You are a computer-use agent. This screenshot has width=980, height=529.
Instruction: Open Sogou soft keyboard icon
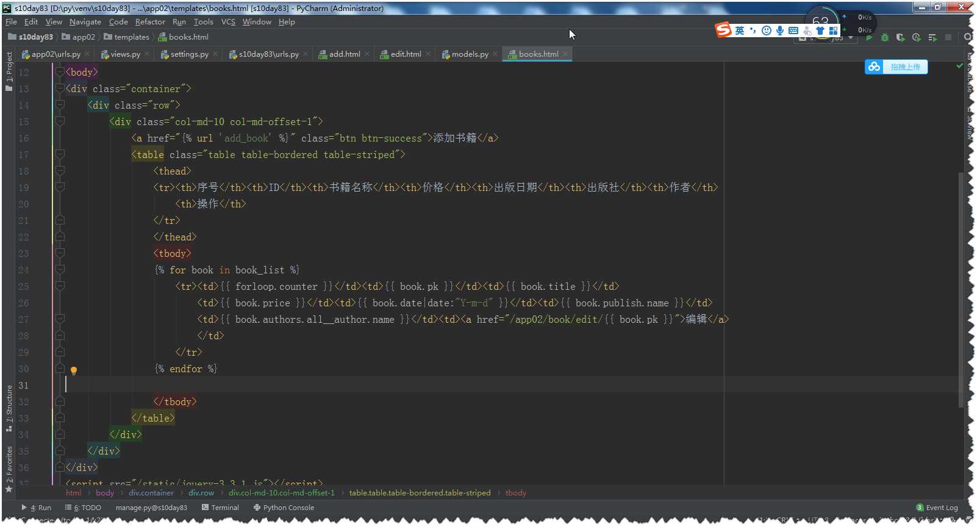click(x=793, y=31)
